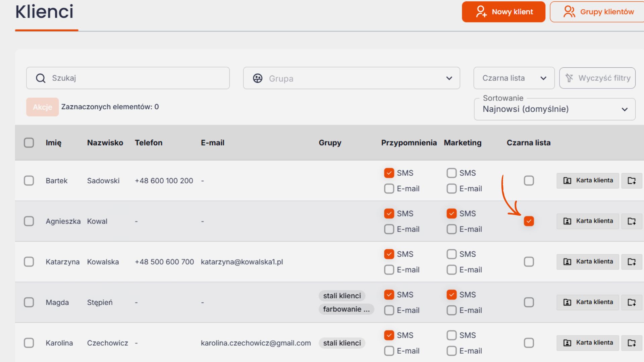Click the export icon in Magda Stępień's row
644x362 pixels.
(632, 302)
